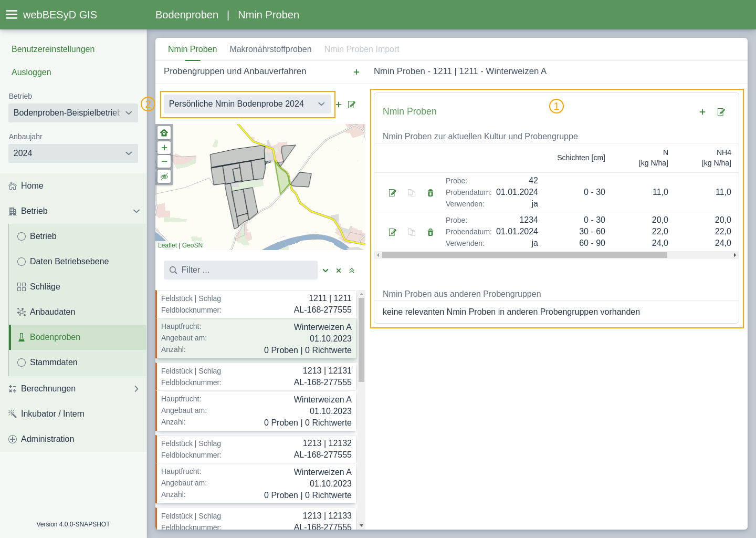Open the Betrieb selection dropdown
Screen dimensions: 756x538
tap(73, 113)
